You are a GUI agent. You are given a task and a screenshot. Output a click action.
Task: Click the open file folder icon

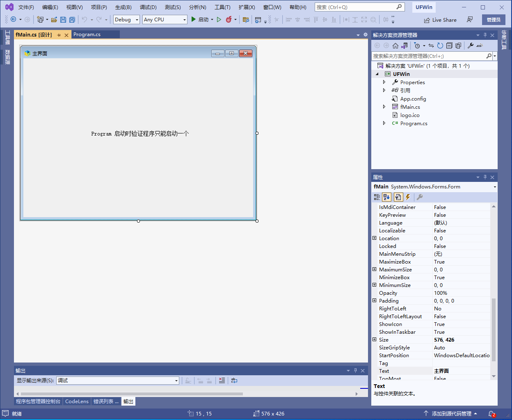(54, 19)
